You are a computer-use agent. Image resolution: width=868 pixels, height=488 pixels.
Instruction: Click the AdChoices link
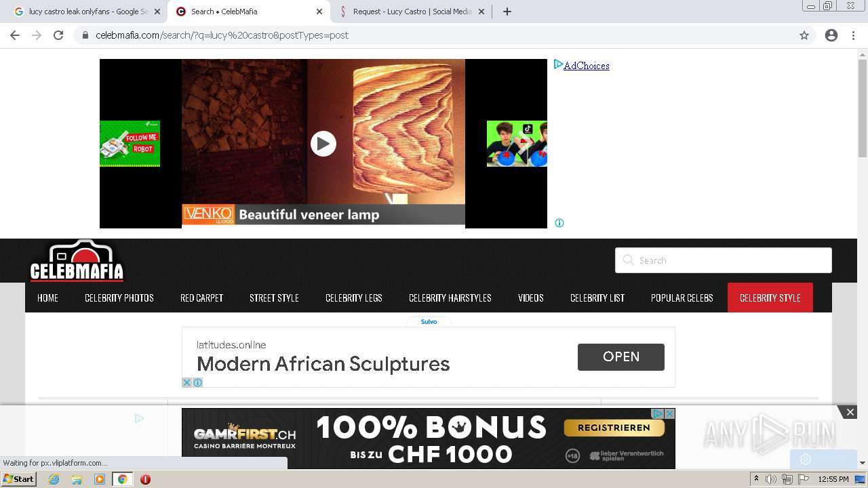tap(587, 66)
